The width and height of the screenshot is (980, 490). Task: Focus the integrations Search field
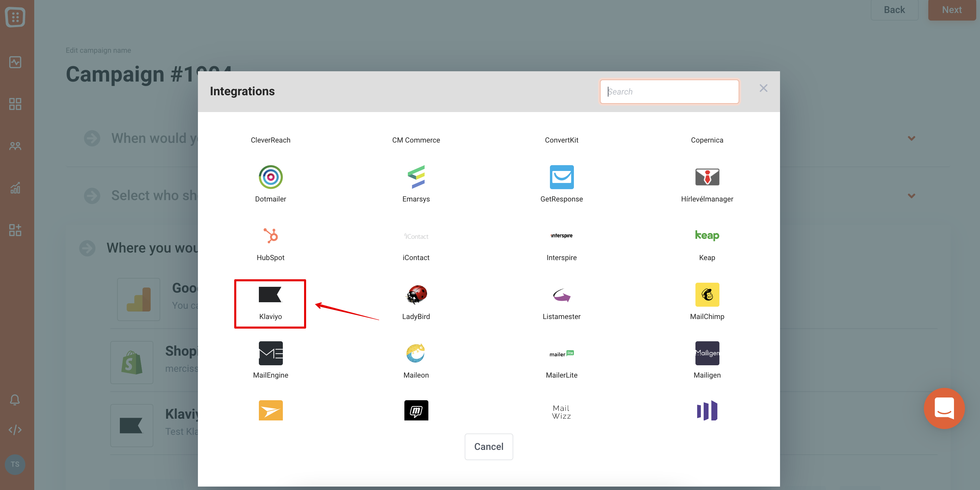point(669,91)
